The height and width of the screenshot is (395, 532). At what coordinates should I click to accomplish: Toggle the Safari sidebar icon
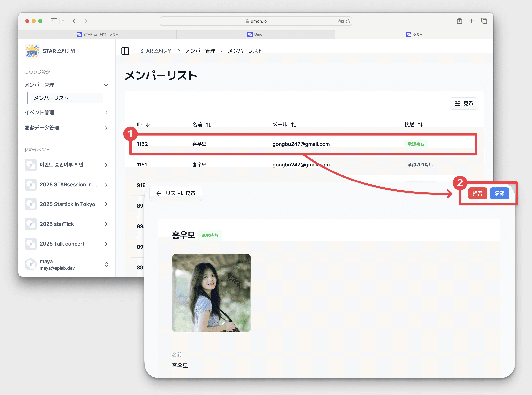click(54, 21)
